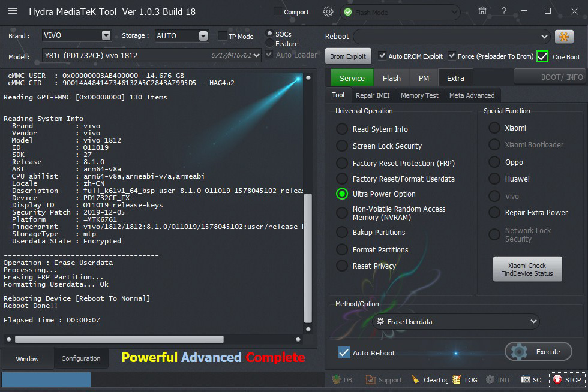Open the Meta Advanced tab
Screen dimensions: 588x392
472,95
